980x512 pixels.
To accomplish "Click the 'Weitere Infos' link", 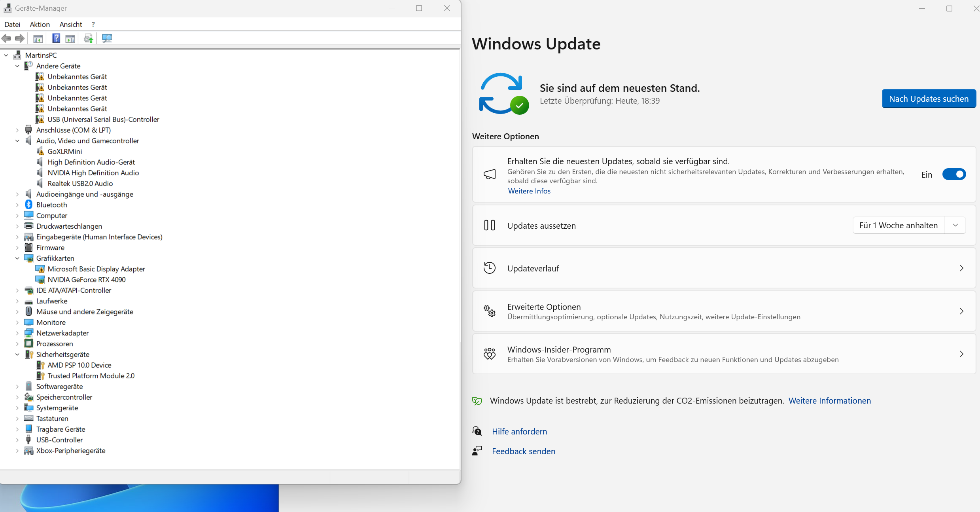I will (x=529, y=191).
